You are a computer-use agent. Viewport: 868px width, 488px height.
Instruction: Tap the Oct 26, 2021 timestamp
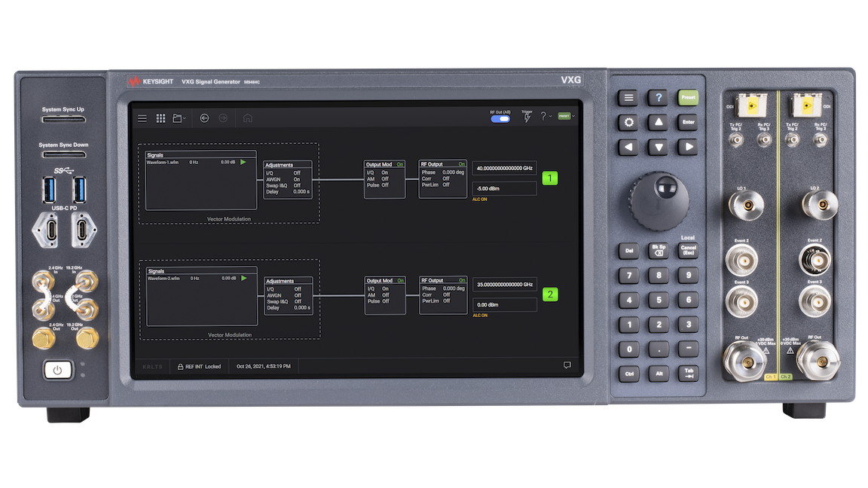pos(264,366)
